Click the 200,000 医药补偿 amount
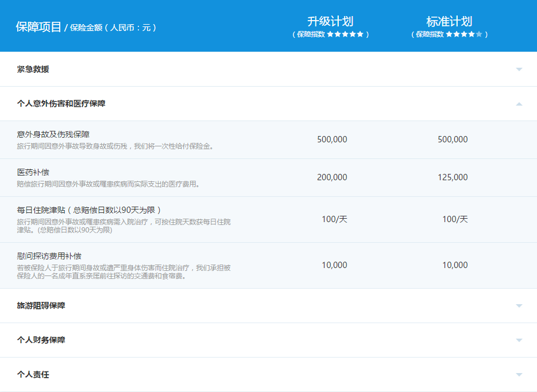537x392 pixels. tap(332, 177)
